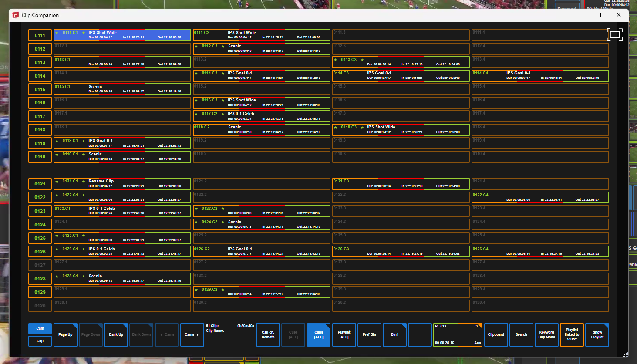Click empty slot 0127.2
This screenshot has height=364, width=637.
point(262,265)
